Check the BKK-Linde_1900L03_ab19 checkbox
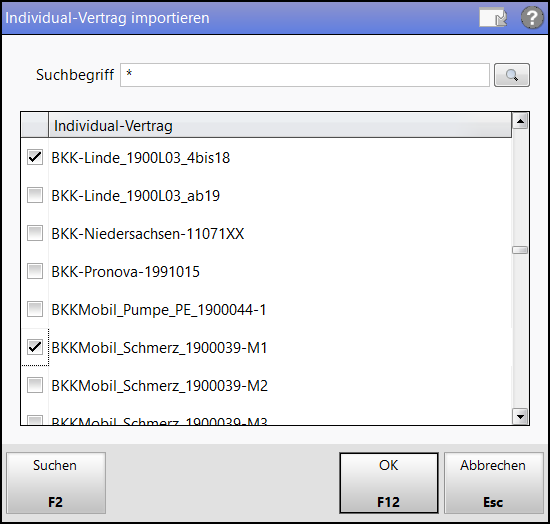The height and width of the screenshot is (524, 550). (x=35, y=195)
